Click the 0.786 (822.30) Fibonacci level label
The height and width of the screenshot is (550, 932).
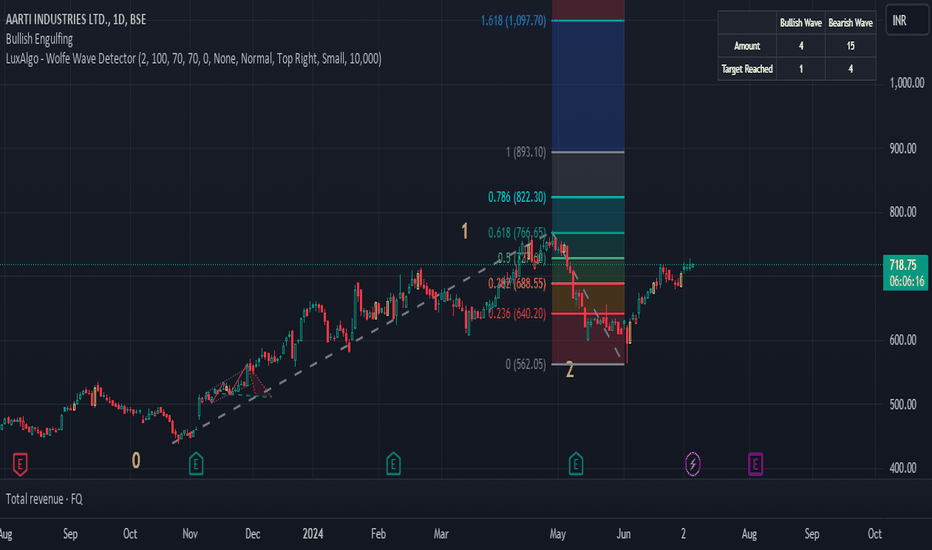517,197
